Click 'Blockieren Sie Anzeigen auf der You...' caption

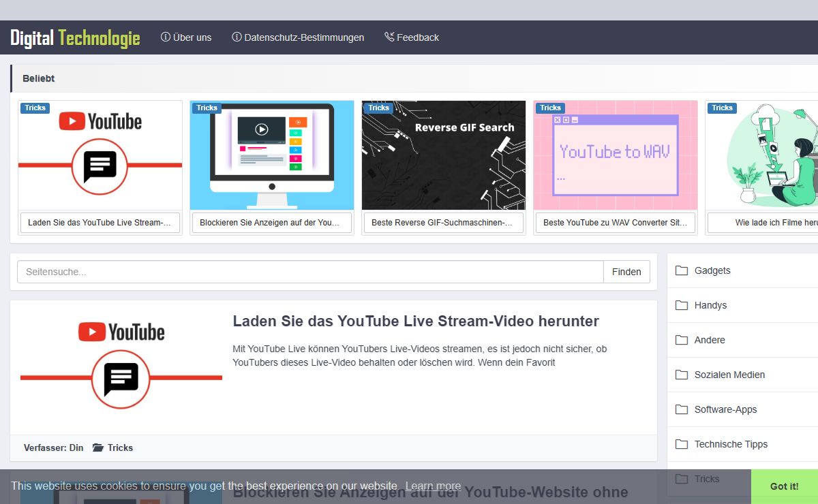click(272, 223)
